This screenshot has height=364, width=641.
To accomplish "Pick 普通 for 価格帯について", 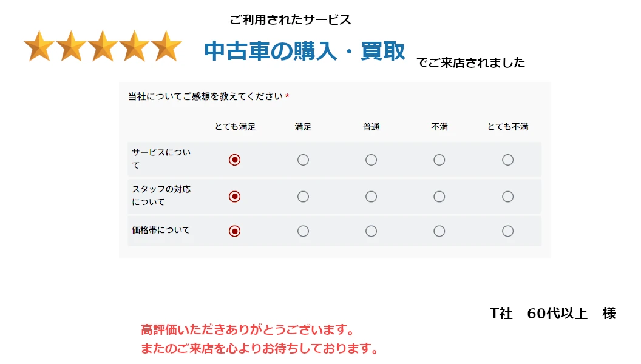I will point(371,231).
